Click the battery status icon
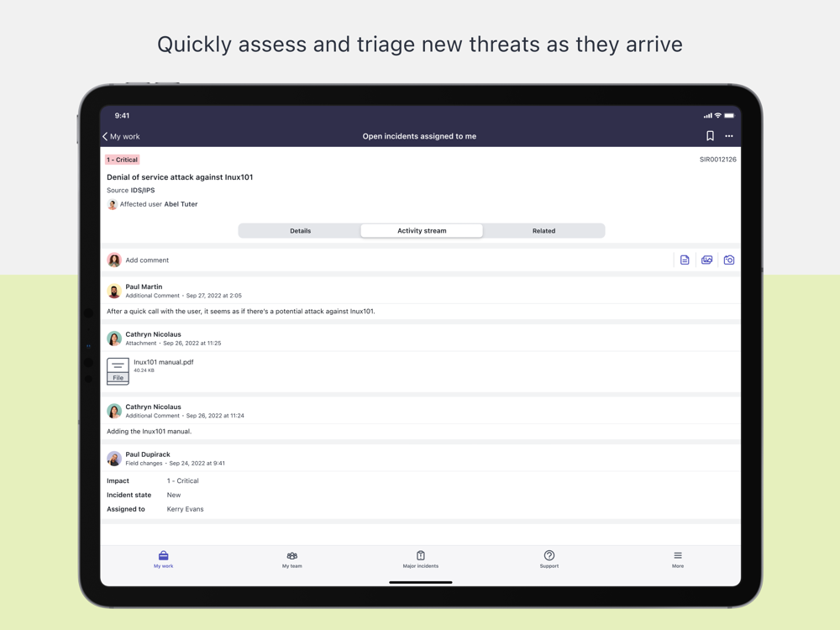840x630 pixels. pos(729,115)
